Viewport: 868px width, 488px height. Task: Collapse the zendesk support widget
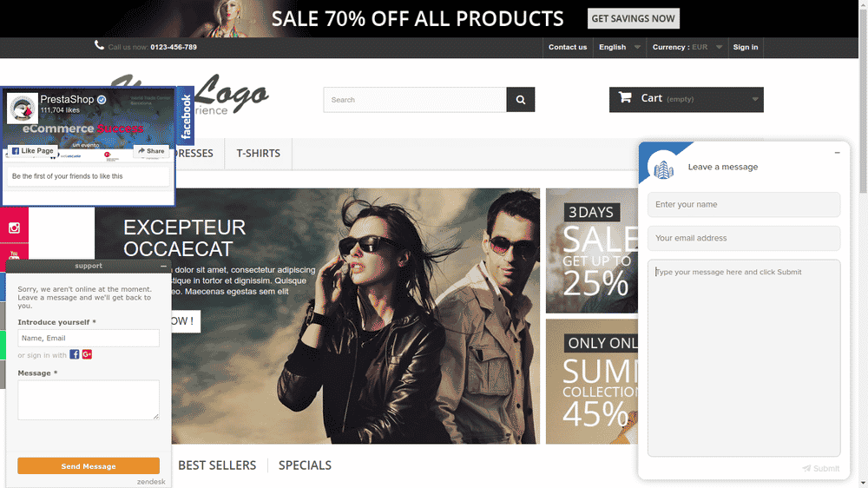point(163,267)
